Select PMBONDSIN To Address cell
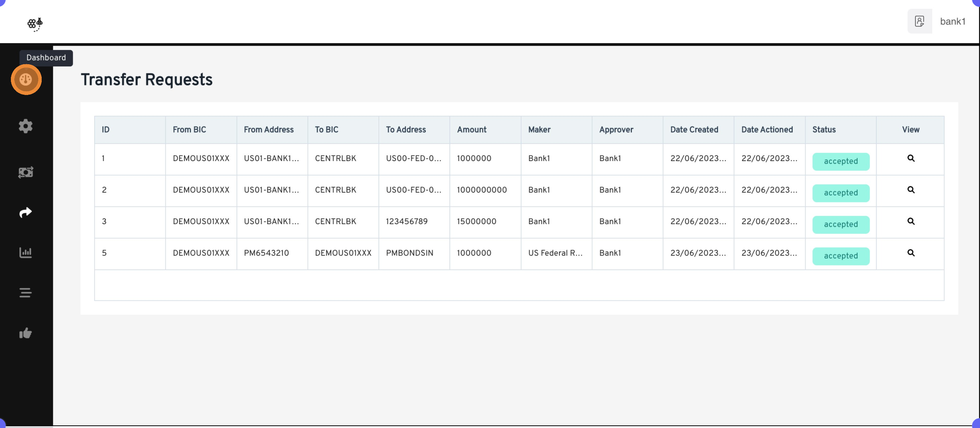This screenshot has height=428, width=980. click(414, 254)
